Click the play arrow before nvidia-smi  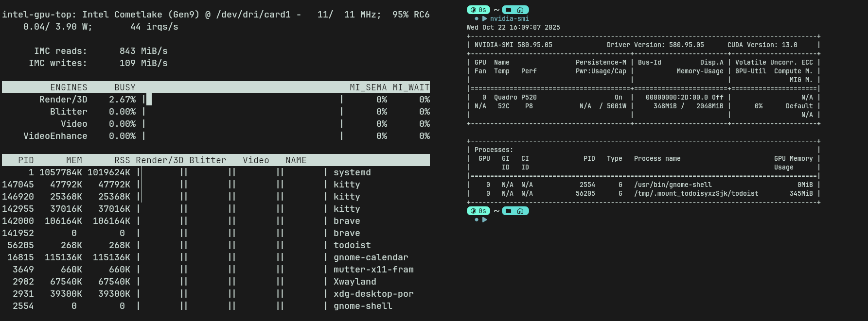(484, 19)
